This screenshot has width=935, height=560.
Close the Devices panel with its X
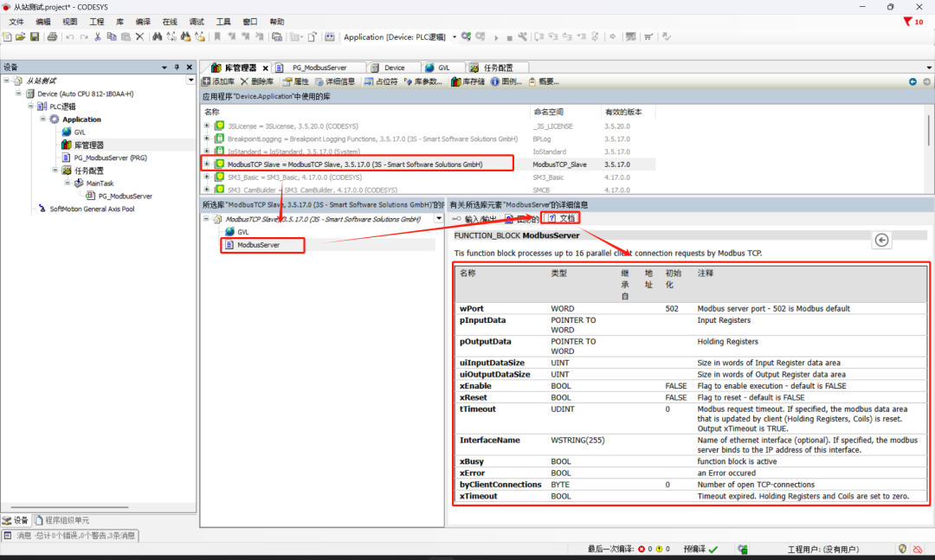pyautogui.click(x=190, y=68)
